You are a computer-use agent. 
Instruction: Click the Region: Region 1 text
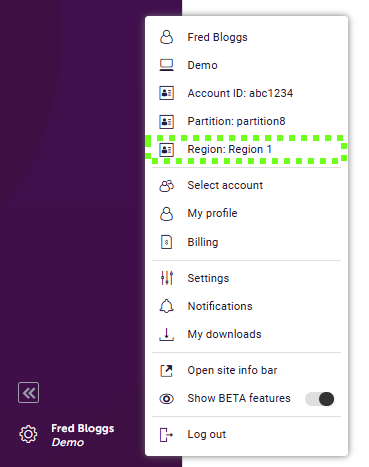pyautogui.click(x=230, y=149)
